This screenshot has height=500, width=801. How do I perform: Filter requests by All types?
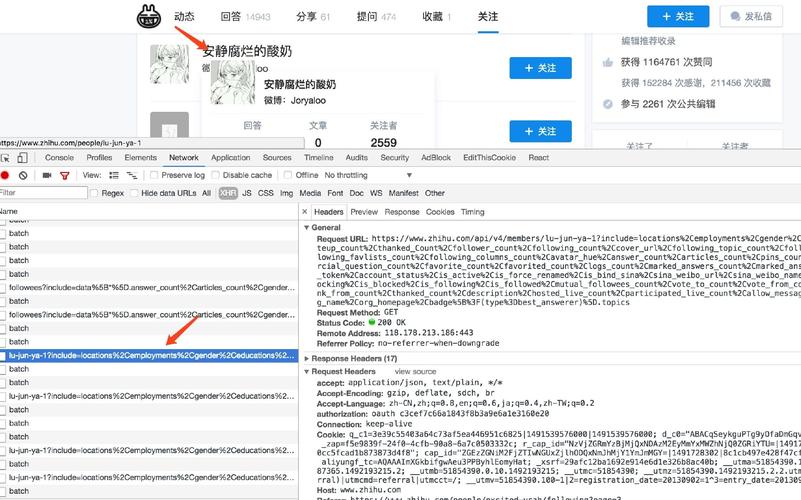(x=206, y=193)
